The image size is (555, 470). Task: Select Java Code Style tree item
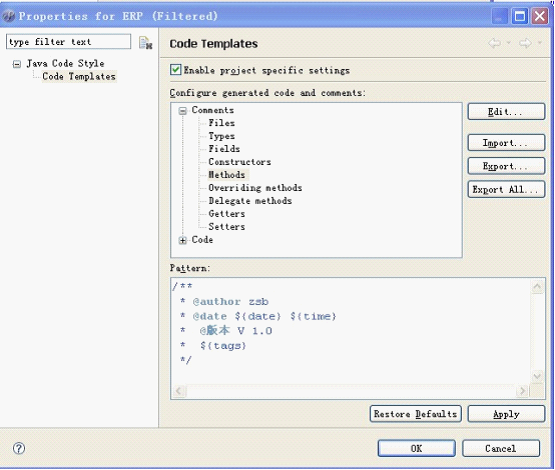pyautogui.click(x=65, y=64)
